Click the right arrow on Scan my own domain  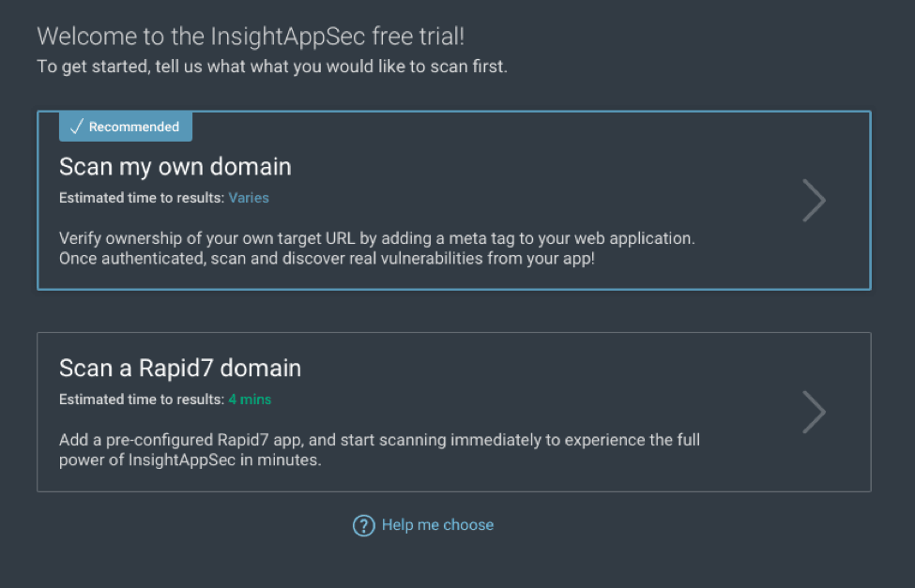coord(813,200)
